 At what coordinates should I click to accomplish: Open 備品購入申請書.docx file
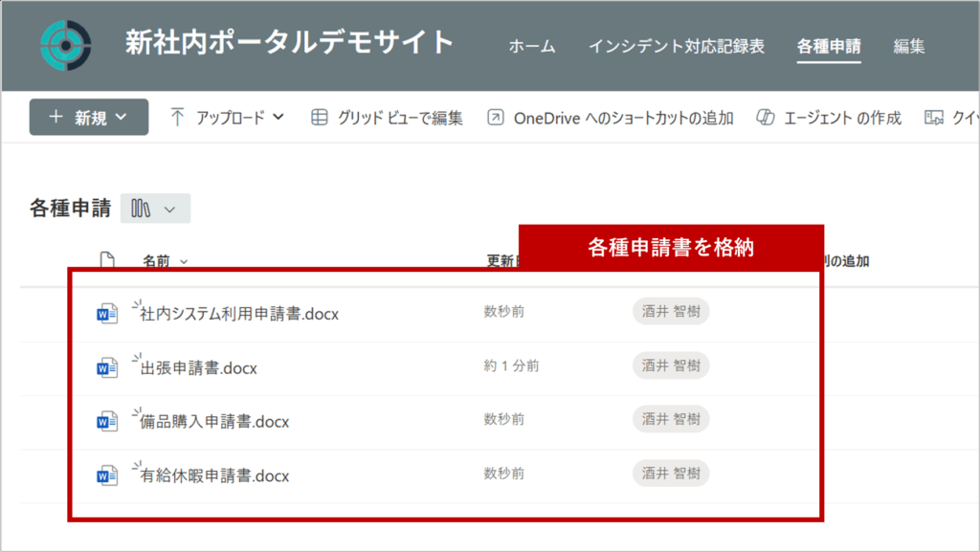(214, 422)
